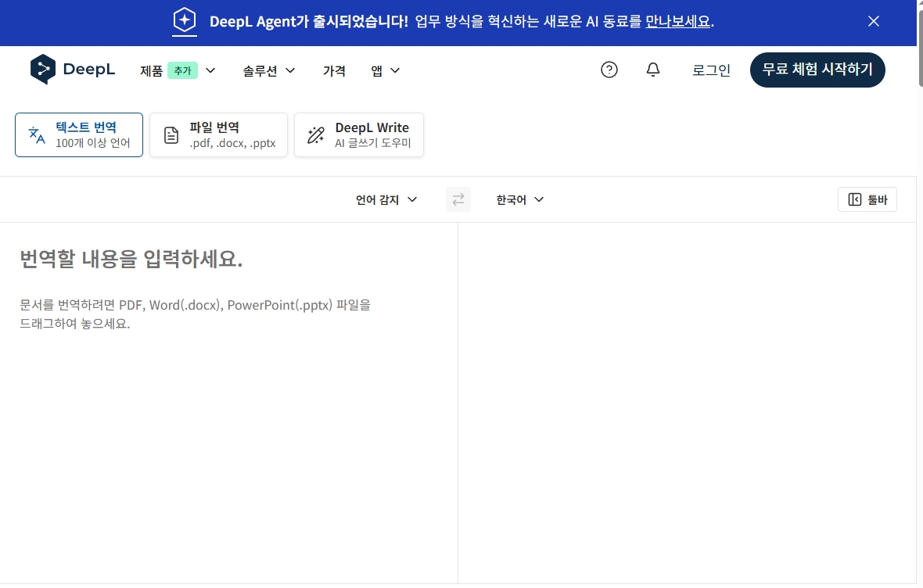923x588 pixels.
Task: Select the 텍스트 번역 tab
Action: (79, 134)
